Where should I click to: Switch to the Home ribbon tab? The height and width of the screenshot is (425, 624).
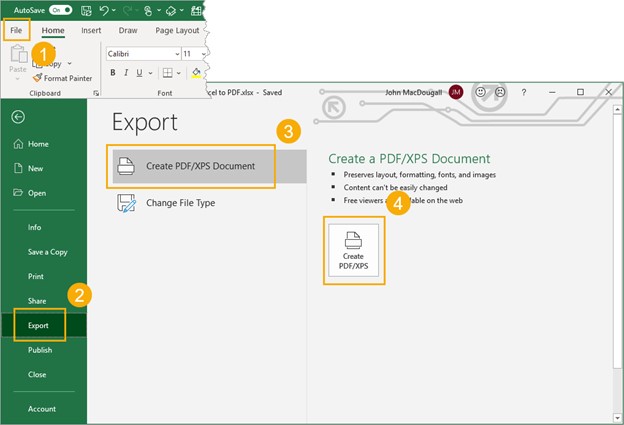53,31
